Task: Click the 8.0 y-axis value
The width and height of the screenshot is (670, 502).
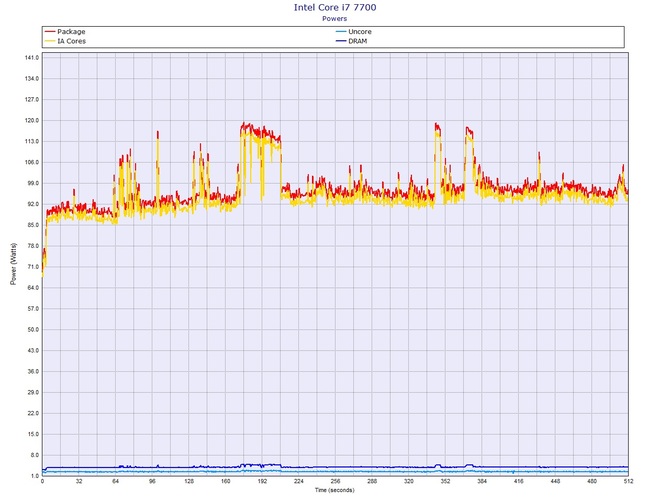Action: 34,455
